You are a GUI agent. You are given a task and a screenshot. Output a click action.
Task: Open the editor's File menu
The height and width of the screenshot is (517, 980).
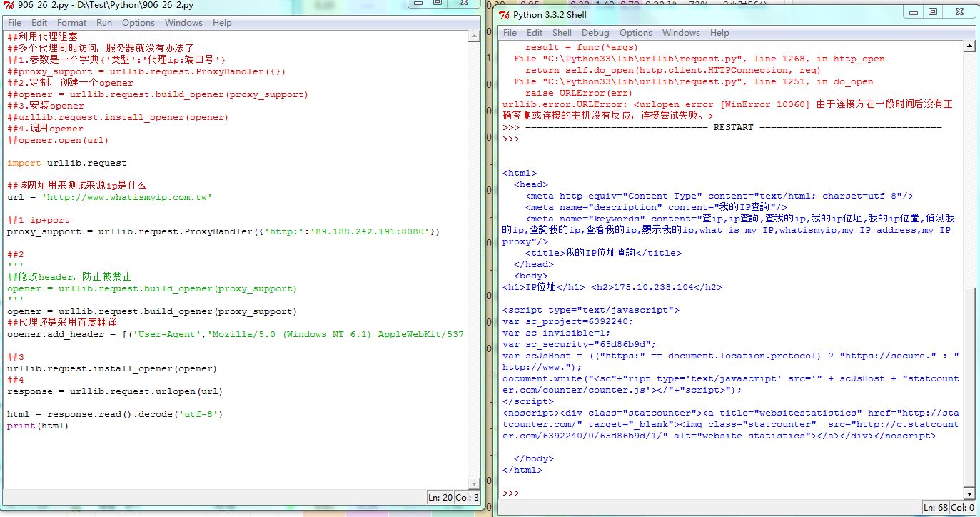tap(14, 23)
